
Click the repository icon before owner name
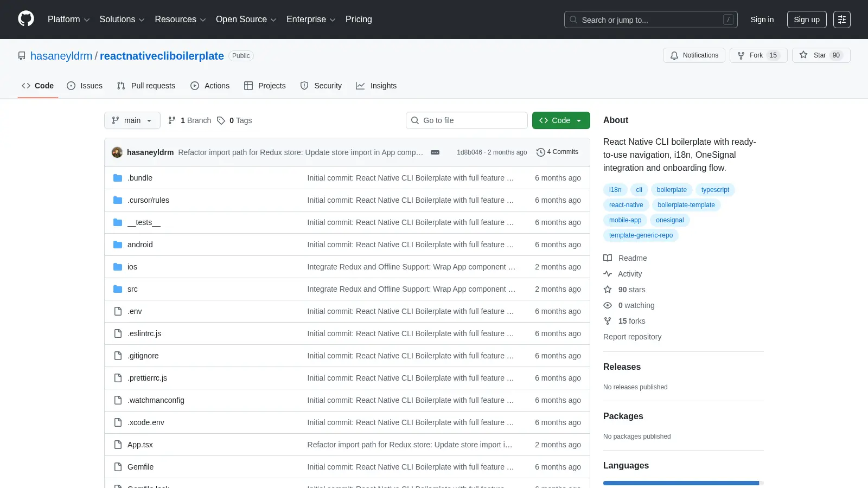pyautogui.click(x=22, y=56)
